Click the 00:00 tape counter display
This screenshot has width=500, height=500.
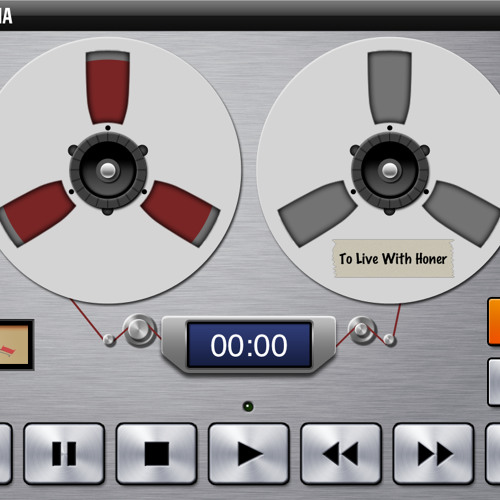pyautogui.click(x=249, y=345)
